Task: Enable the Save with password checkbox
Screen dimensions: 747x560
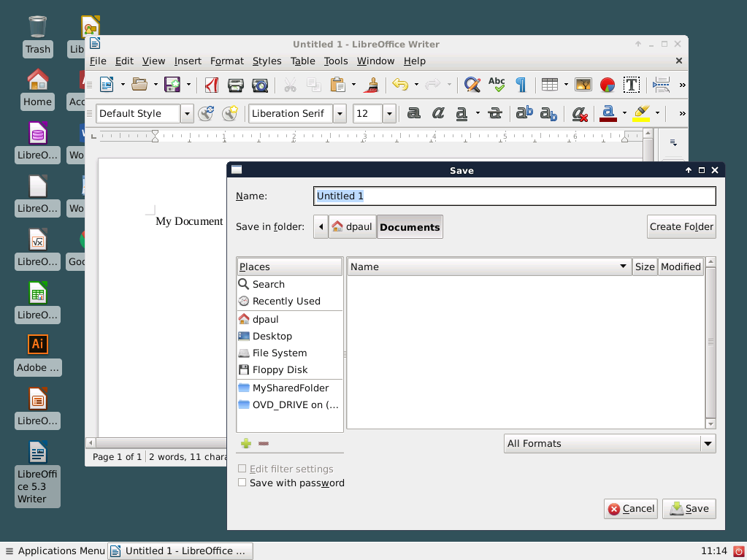Action: coord(242,483)
